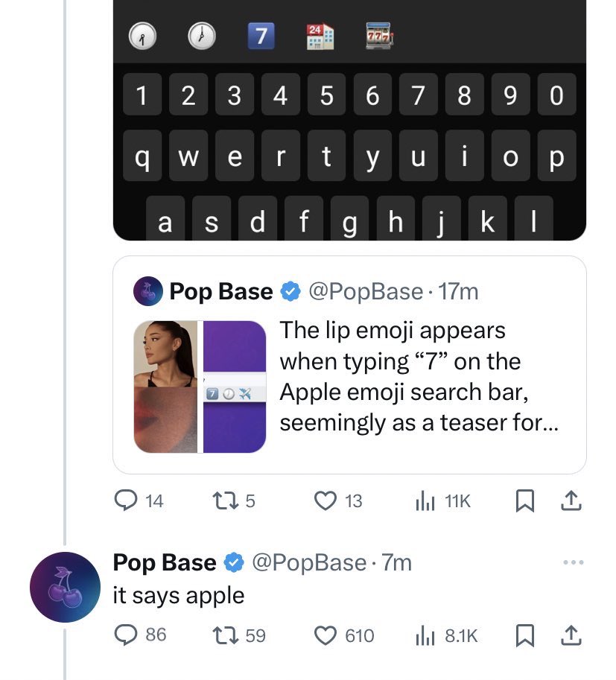Open the three-dot more options menu
The width and height of the screenshot is (616, 680).
click(x=573, y=562)
